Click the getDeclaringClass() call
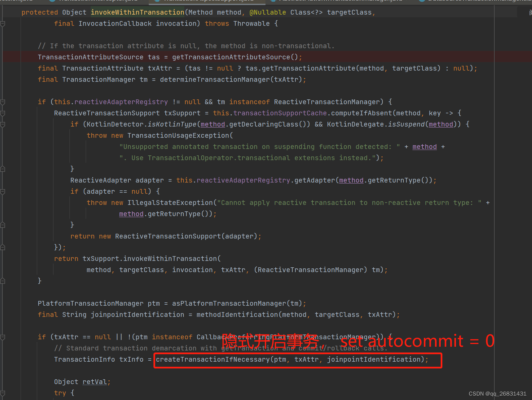Screen dimensions: 532x400 click(268, 125)
